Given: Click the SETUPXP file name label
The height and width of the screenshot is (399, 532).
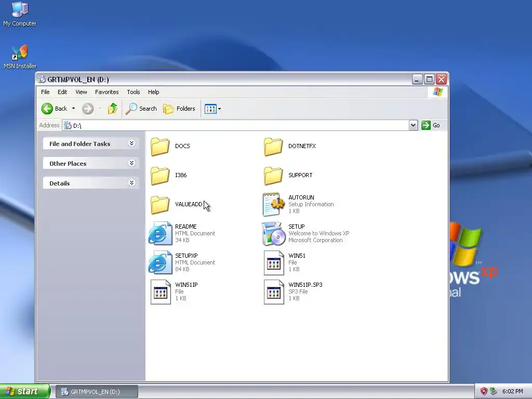Looking at the screenshot, I should (187, 256).
